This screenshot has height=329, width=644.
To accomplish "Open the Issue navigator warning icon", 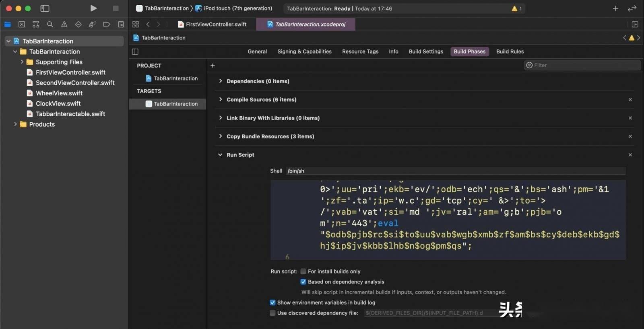I will tap(64, 25).
